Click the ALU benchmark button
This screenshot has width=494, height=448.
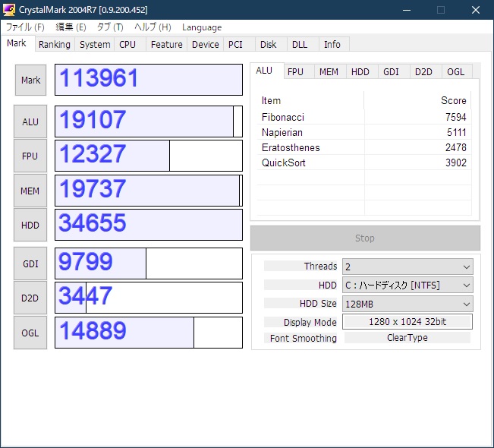(30, 121)
